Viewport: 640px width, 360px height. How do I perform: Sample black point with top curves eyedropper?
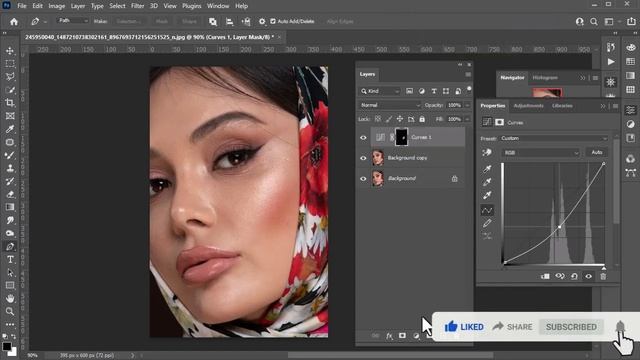(x=487, y=169)
